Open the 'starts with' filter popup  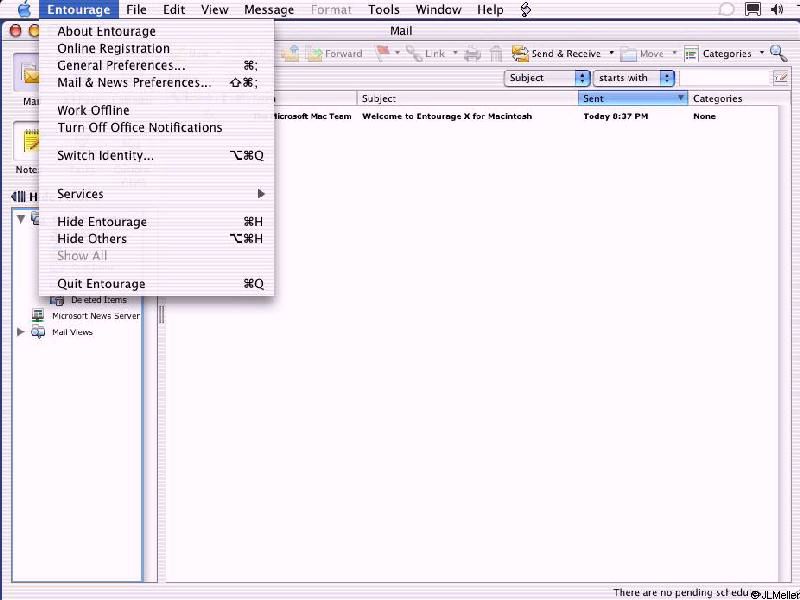pos(634,78)
